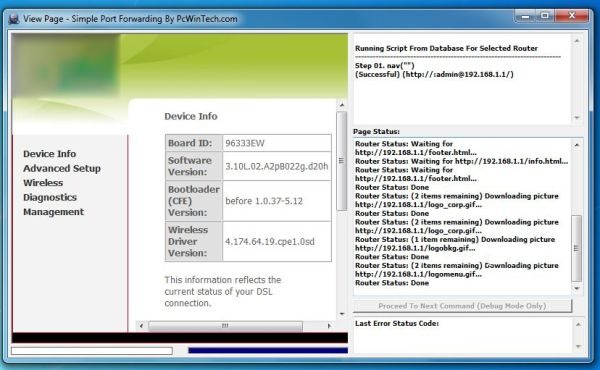Open Advanced Setup in router menu

(x=62, y=168)
